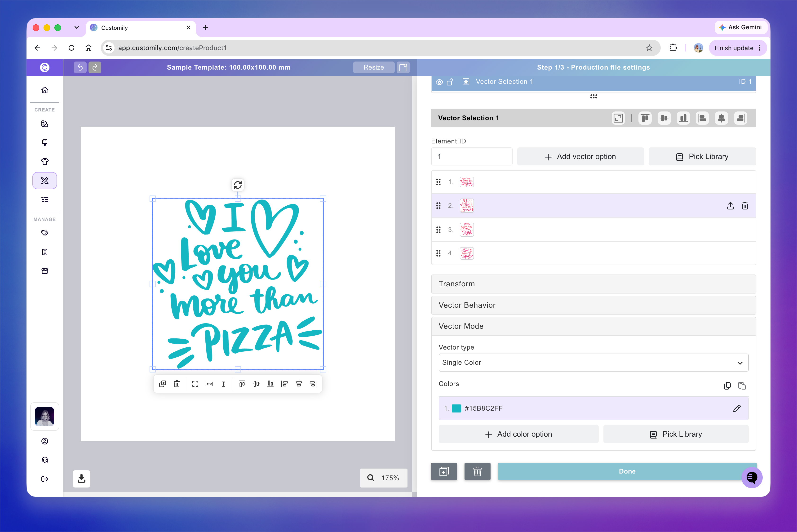Paste colors icon beside Colors label

[x=742, y=386]
